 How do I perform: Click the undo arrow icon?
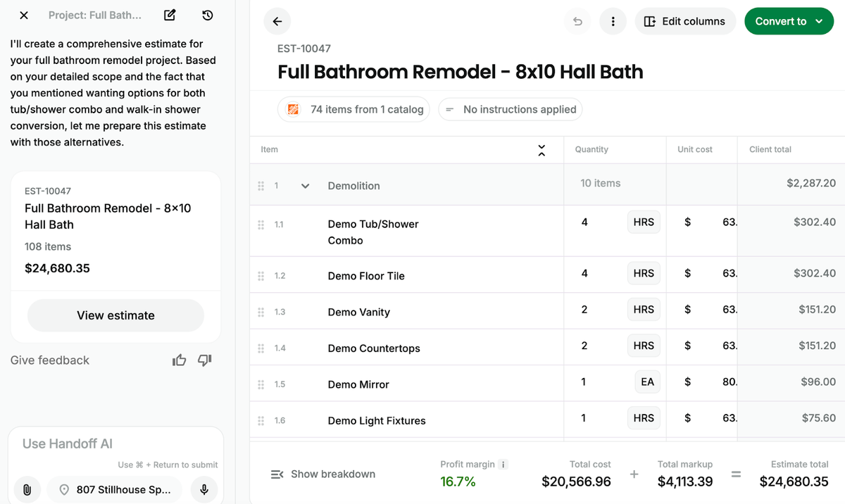pyautogui.click(x=577, y=21)
